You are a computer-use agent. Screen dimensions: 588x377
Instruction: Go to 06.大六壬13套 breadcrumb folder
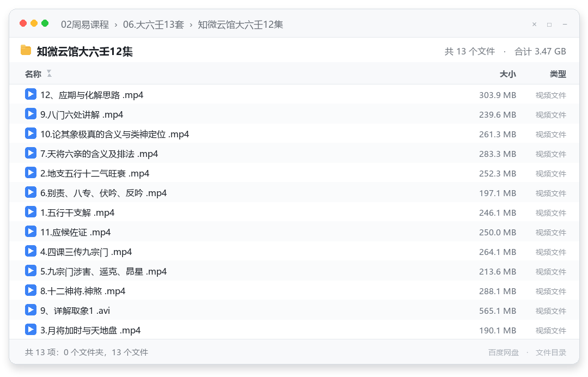(154, 25)
